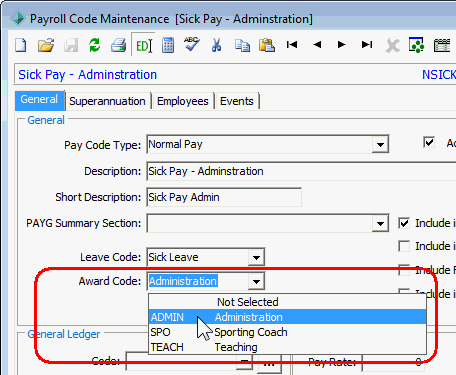Click the Sick Pay - Adminstration heading
This screenshot has width=456, height=375.
tap(87, 75)
